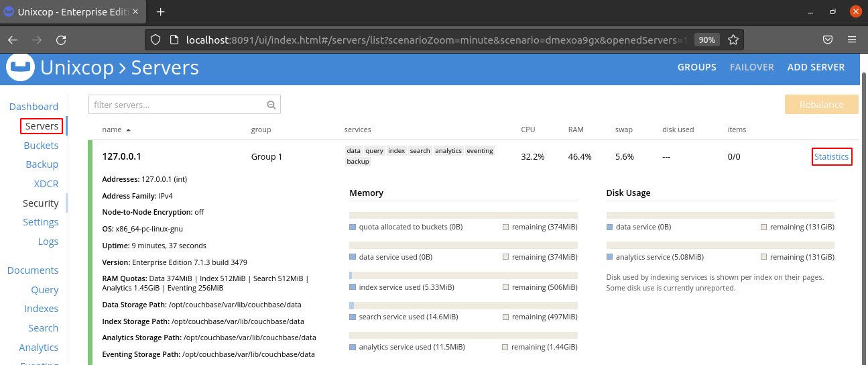This screenshot has width=868, height=365.
Task: Open Logs in the sidebar
Action: (48, 242)
